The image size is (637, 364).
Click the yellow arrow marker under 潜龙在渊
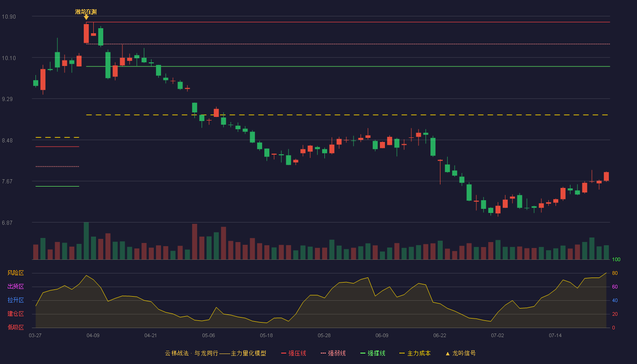click(x=86, y=17)
